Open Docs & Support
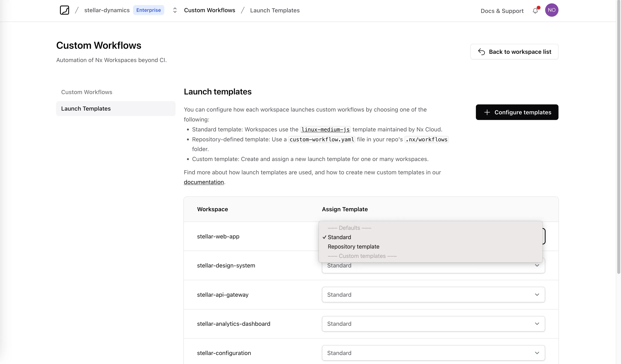The image size is (621, 364). 502,10
